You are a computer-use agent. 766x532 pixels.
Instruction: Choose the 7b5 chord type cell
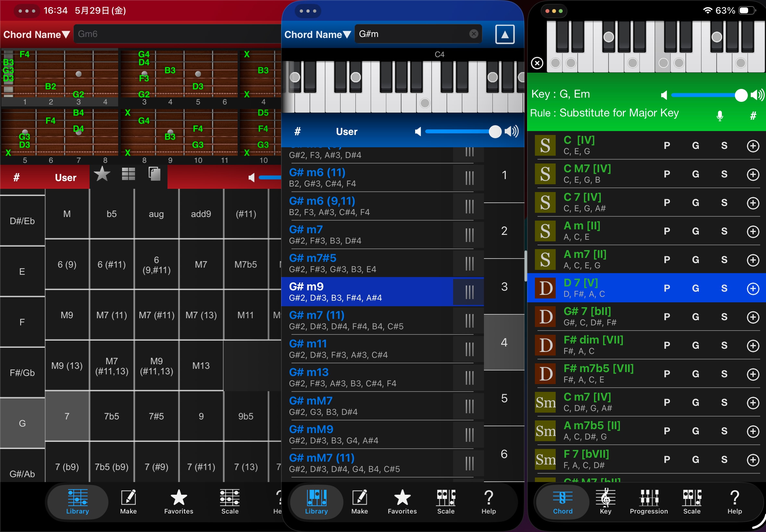point(112,416)
